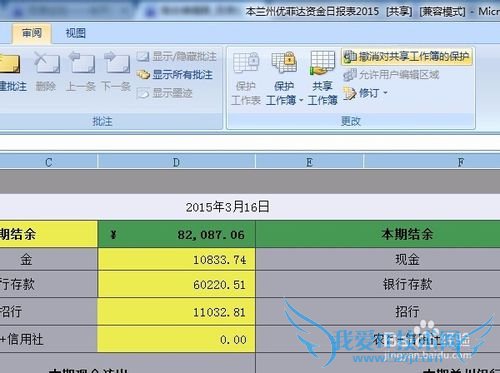Select the cell with value 10833.74
The height and width of the screenshot is (373, 500).
tap(176, 259)
